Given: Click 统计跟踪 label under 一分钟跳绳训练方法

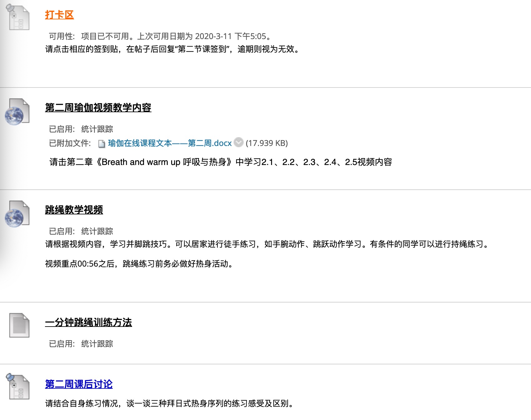Looking at the screenshot, I should pyautogui.click(x=97, y=344).
